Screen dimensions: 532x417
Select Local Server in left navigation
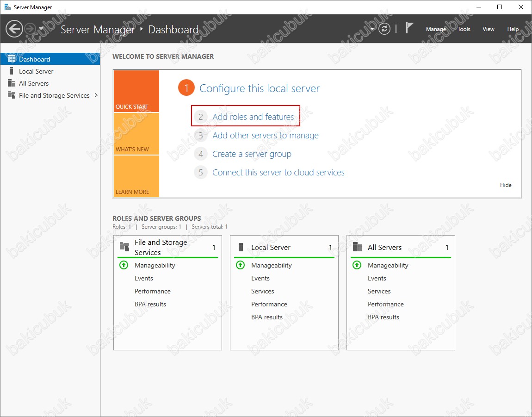[50, 71]
